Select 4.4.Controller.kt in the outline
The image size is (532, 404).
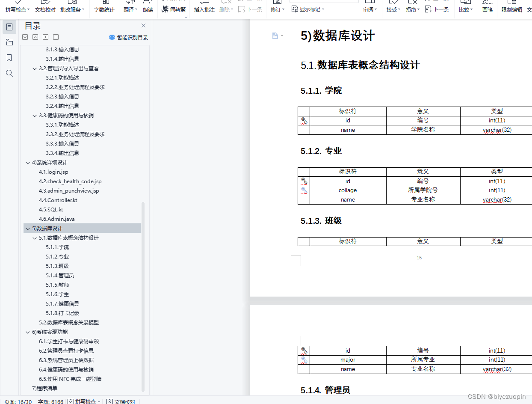(x=58, y=200)
